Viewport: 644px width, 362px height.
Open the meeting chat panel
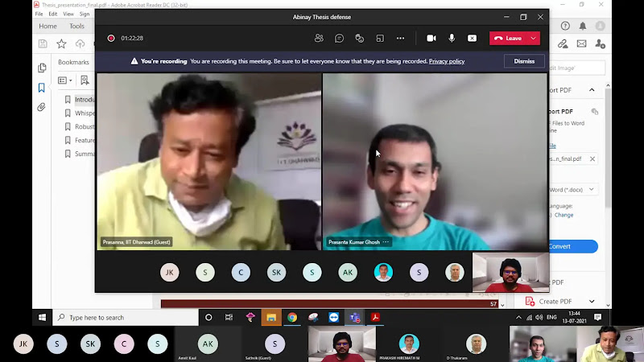click(x=339, y=38)
